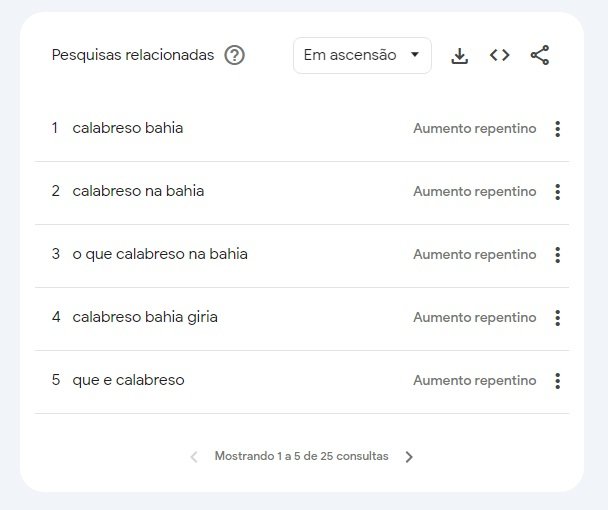Go to next page of consultas
Image resolution: width=608 pixels, height=510 pixels.
click(409, 456)
